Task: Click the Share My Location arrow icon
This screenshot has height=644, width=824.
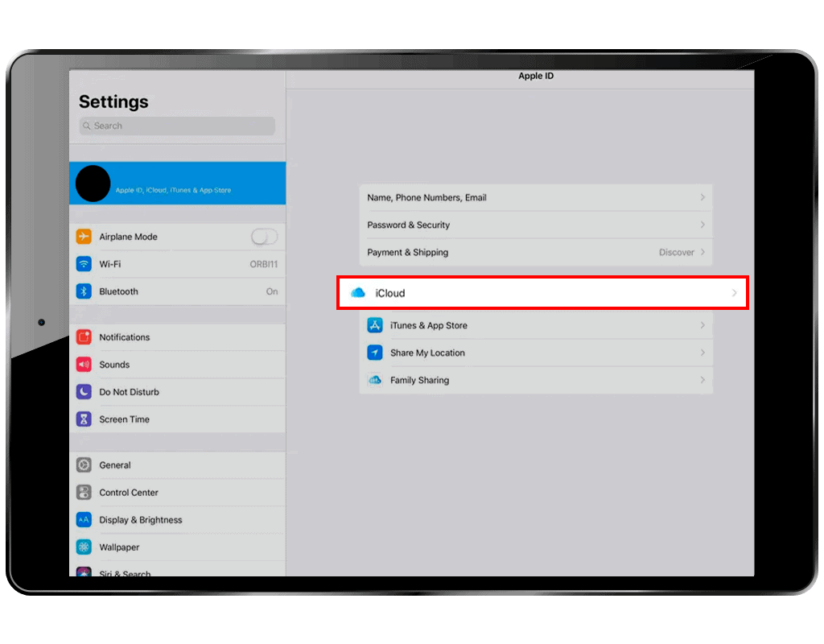Action: 375,353
